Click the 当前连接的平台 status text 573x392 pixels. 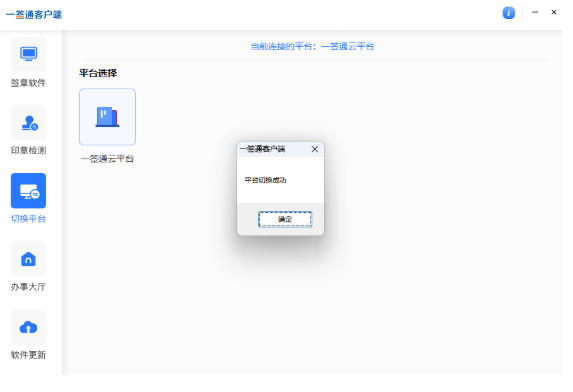(312, 46)
